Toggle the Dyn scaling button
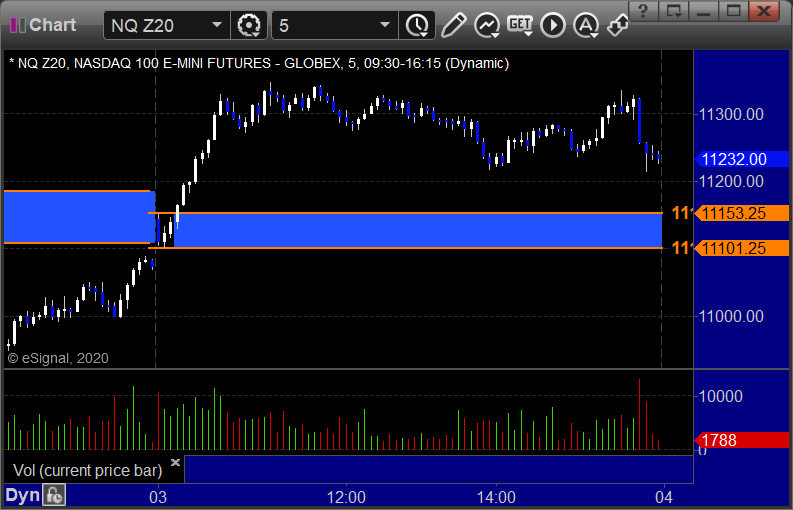 (x=22, y=495)
